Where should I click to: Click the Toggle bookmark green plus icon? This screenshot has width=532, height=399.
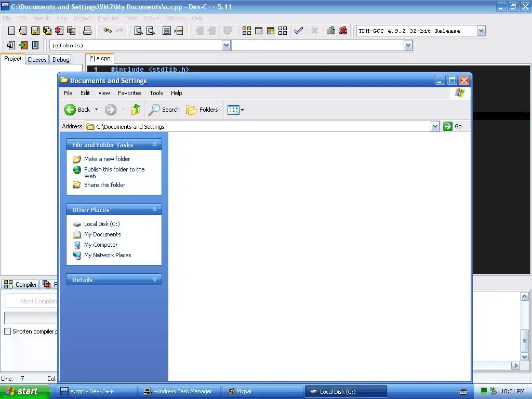coord(23,45)
